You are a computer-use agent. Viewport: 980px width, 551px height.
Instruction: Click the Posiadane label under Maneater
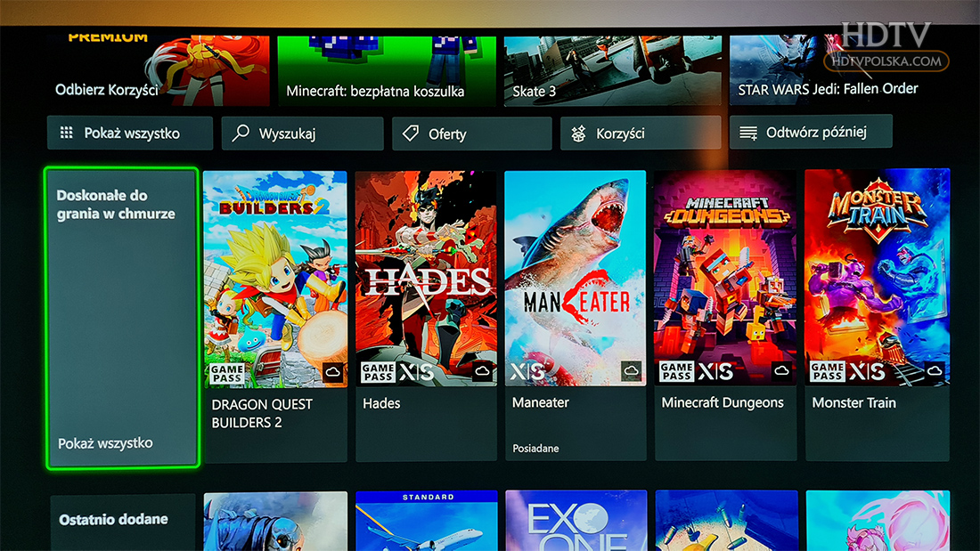[535, 448]
